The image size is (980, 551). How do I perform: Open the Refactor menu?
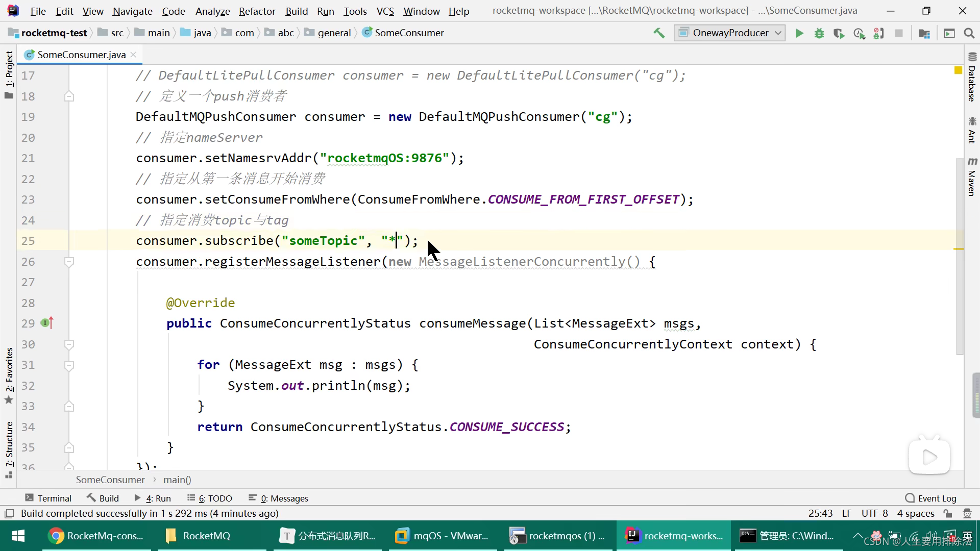(257, 11)
